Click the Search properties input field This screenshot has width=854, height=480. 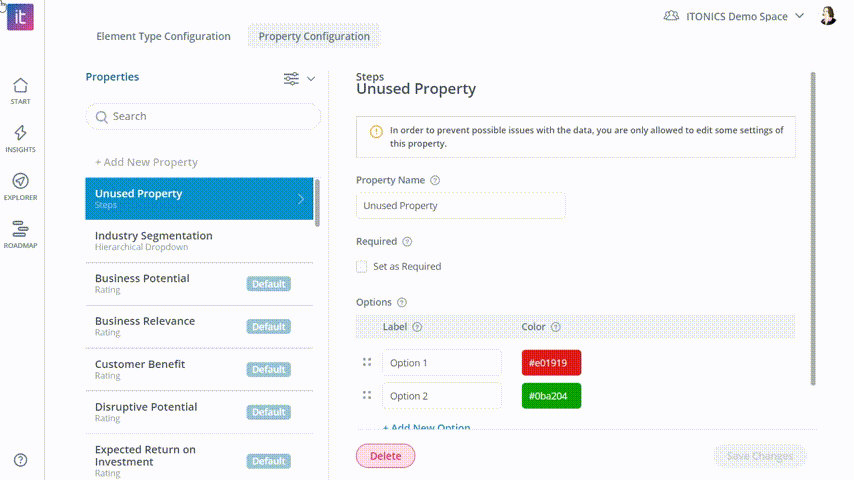point(203,116)
